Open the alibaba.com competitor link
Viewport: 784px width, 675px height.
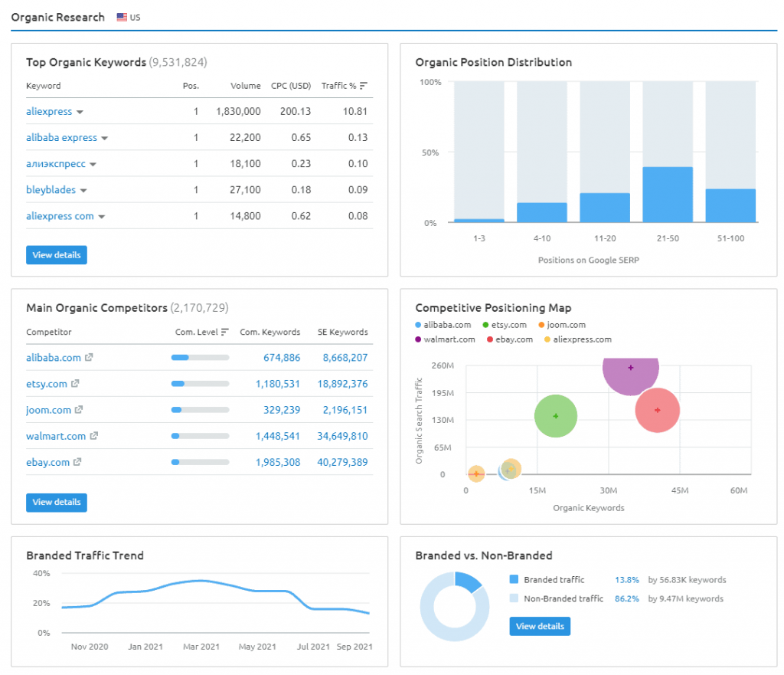point(54,357)
